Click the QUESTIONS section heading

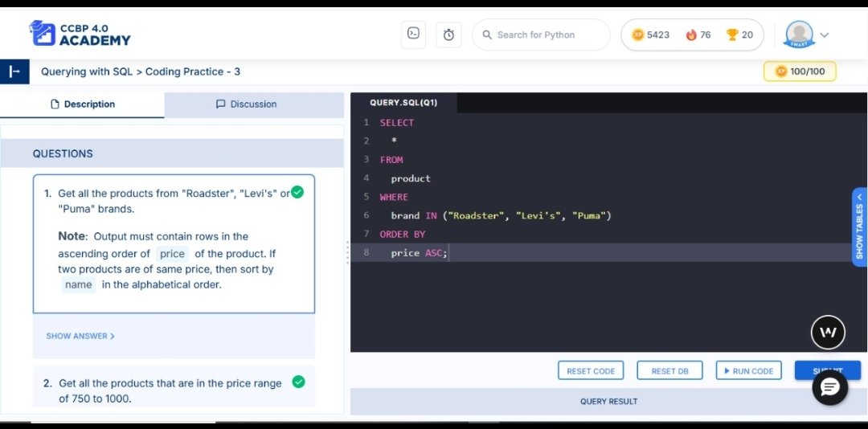[63, 153]
